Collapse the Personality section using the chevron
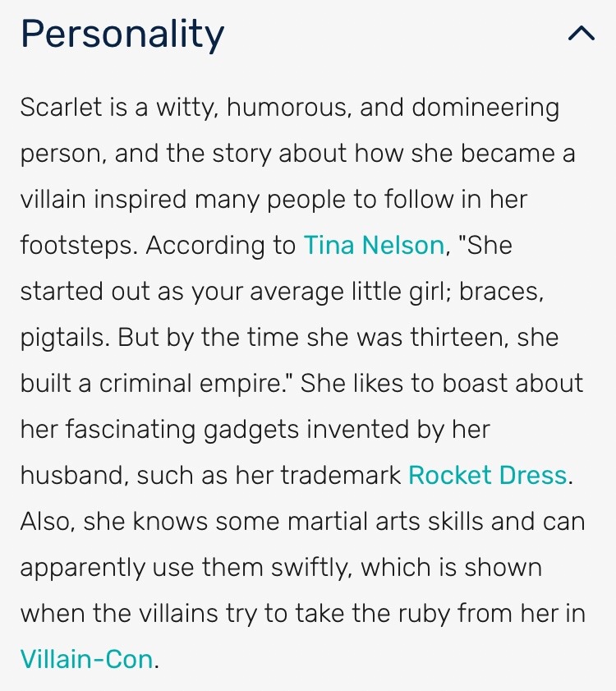 582,34
